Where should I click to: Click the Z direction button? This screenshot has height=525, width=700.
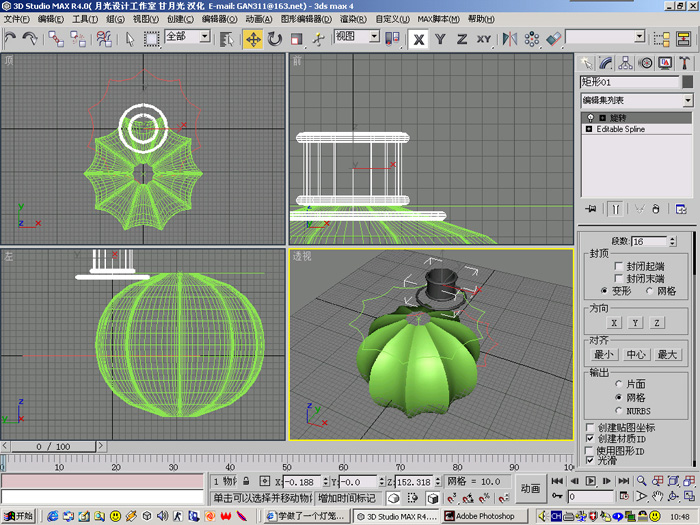point(657,323)
